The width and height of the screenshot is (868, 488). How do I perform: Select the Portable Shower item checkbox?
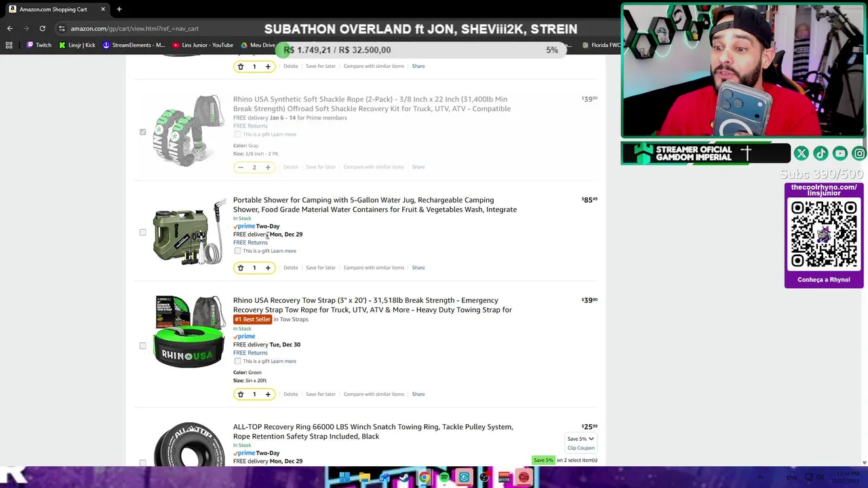tap(142, 232)
